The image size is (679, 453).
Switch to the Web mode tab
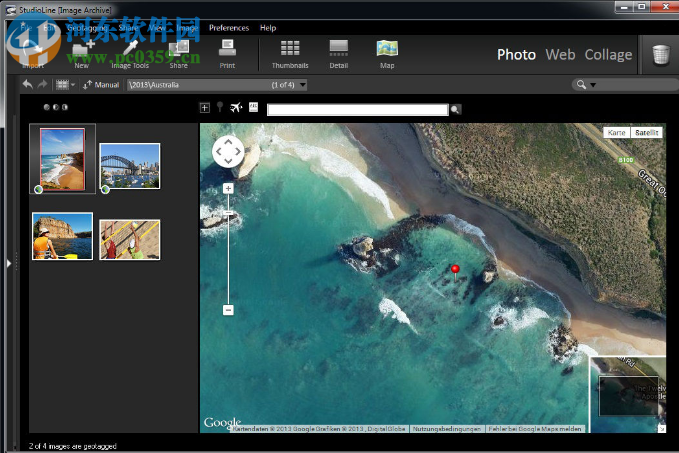[x=560, y=55]
